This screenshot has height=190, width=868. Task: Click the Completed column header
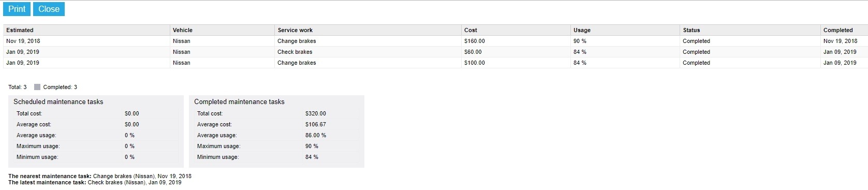click(x=844, y=30)
